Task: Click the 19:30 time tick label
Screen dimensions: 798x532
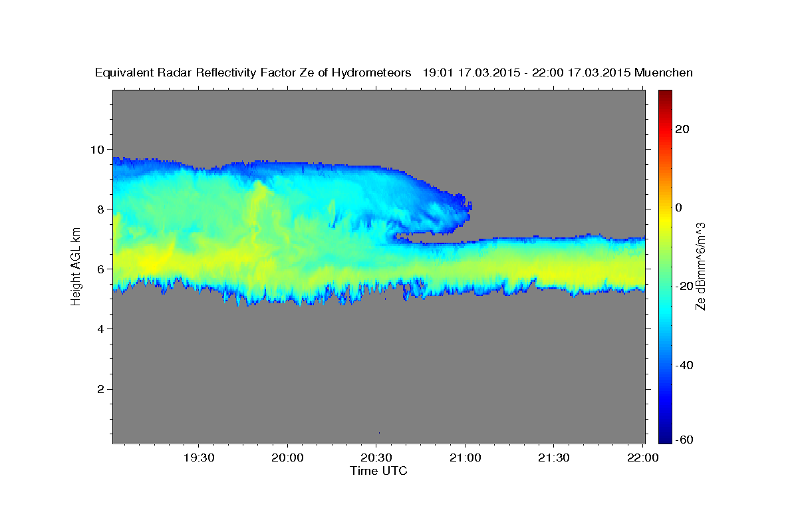Action: 199,458
